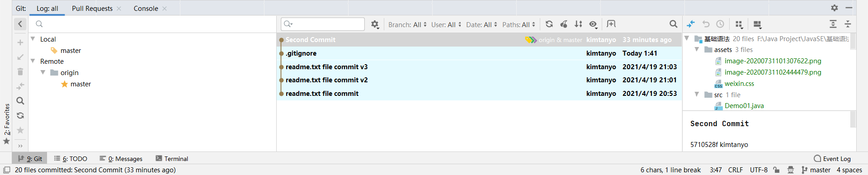Click Show Diff arrows icon
The height and width of the screenshot is (175, 868).
691,24
